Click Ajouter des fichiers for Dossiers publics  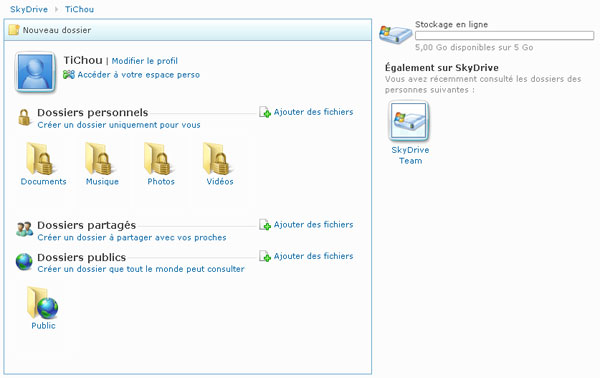coord(313,256)
